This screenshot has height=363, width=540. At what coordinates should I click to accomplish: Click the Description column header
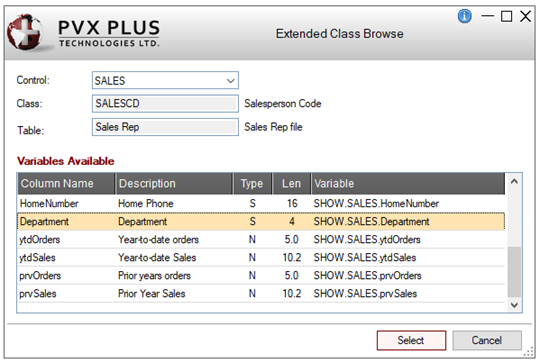tap(174, 184)
